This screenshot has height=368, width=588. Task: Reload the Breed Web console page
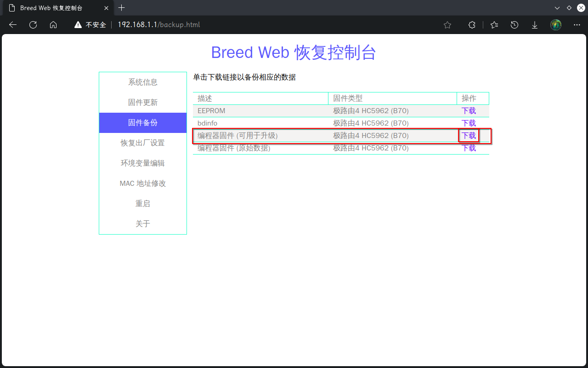pyautogui.click(x=33, y=25)
